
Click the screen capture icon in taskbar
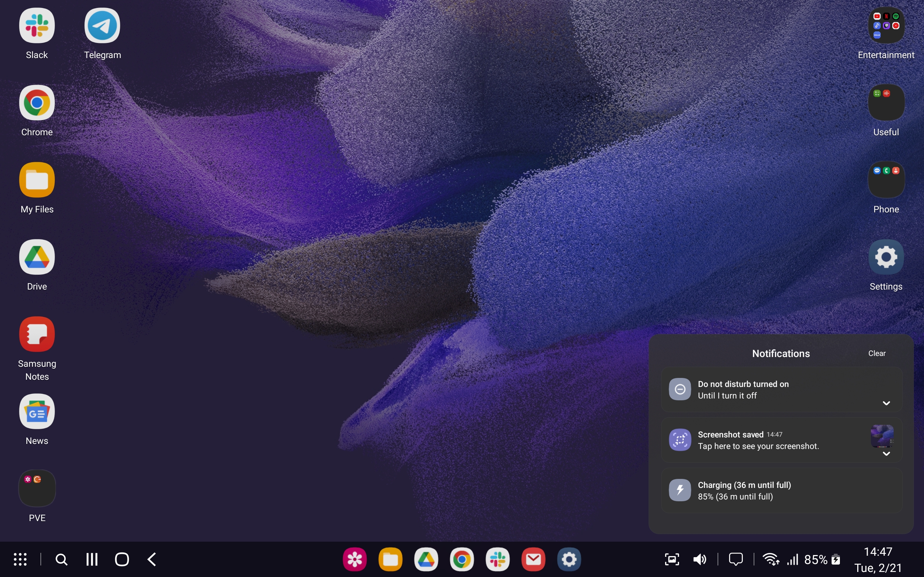click(x=672, y=559)
